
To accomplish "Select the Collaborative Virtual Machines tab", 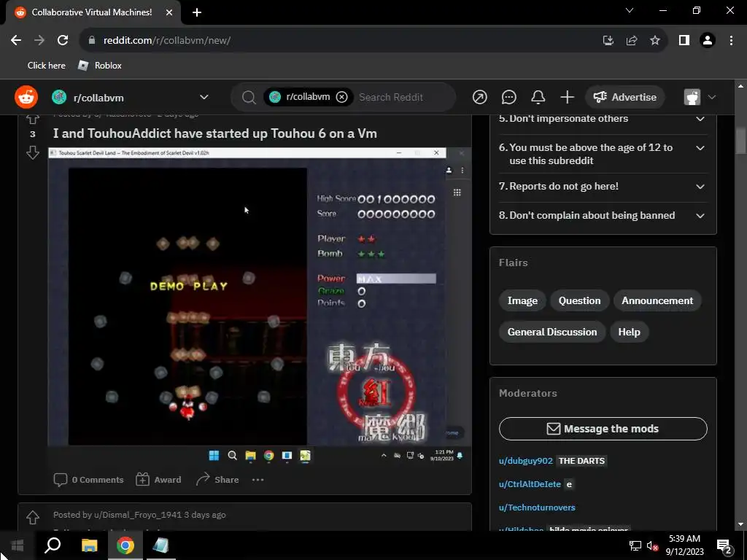I will click(90, 12).
